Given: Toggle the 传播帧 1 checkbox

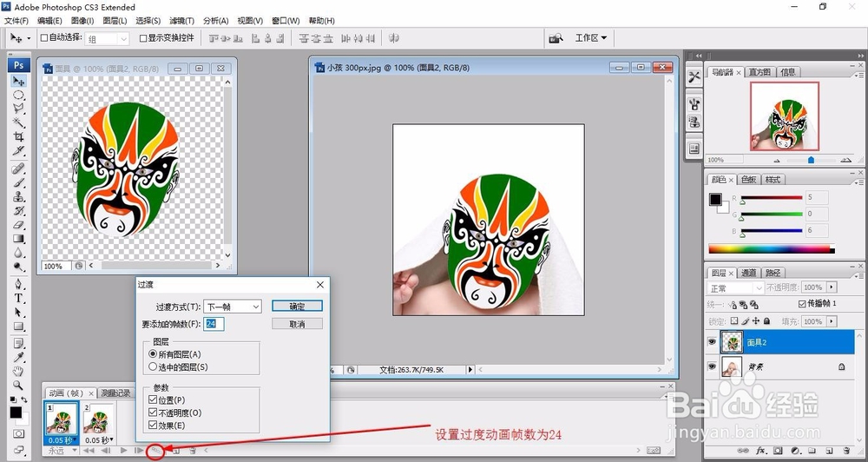Looking at the screenshot, I should (802, 304).
